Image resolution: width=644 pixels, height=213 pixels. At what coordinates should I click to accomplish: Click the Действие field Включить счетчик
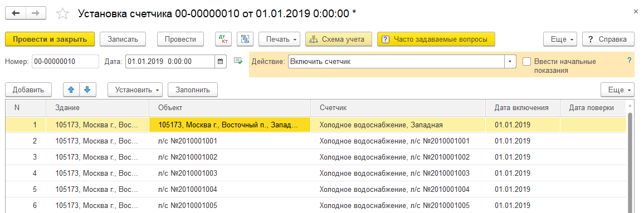(396, 61)
